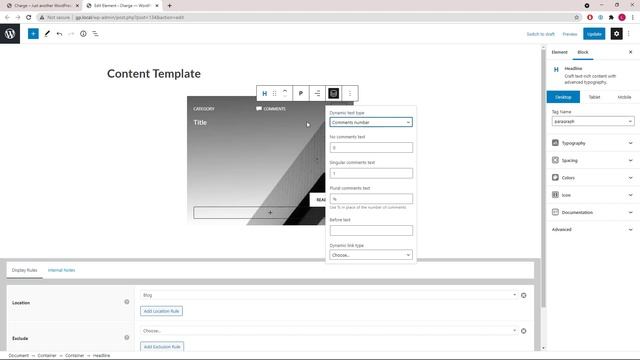
Task: Open the Blog location dropdown
Action: coord(329,295)
